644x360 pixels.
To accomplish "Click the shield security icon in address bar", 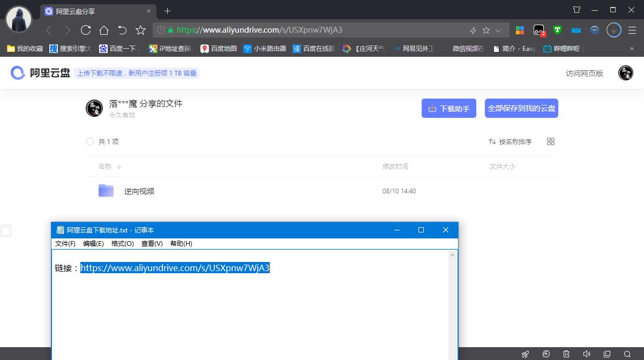I will (x=160, y=31).
